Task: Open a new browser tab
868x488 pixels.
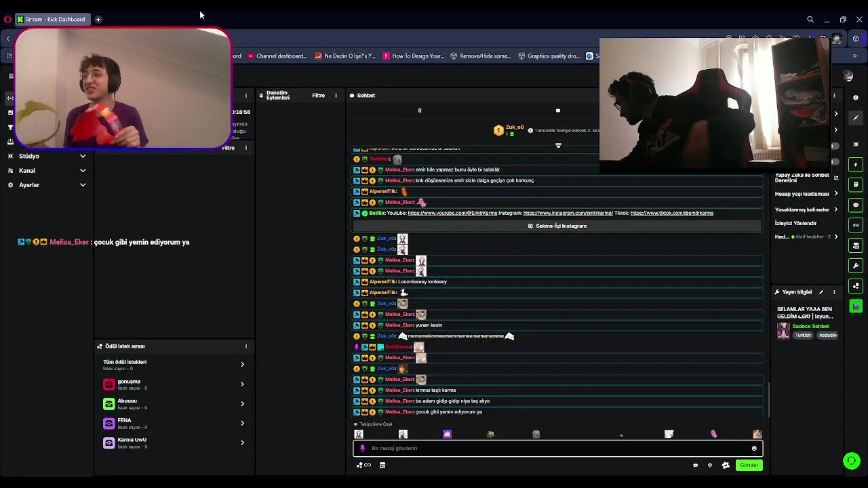Action: click(98, 20)
